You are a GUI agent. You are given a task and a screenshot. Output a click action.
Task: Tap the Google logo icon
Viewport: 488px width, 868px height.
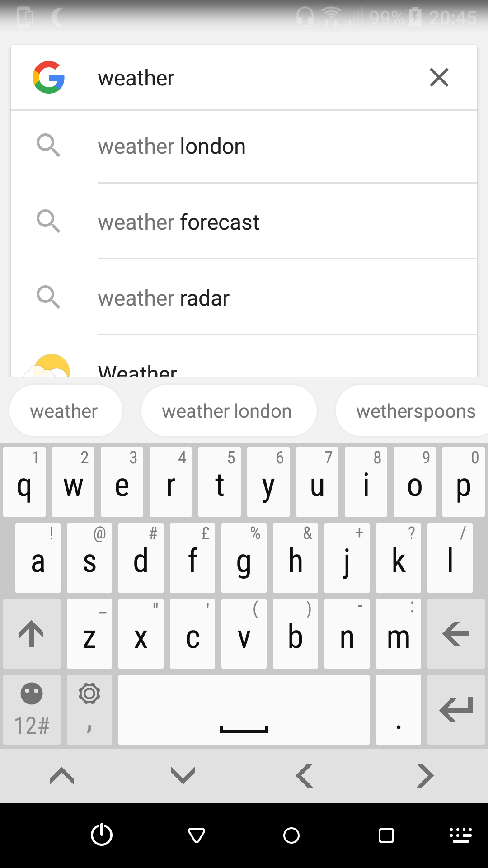pos(48,77)
